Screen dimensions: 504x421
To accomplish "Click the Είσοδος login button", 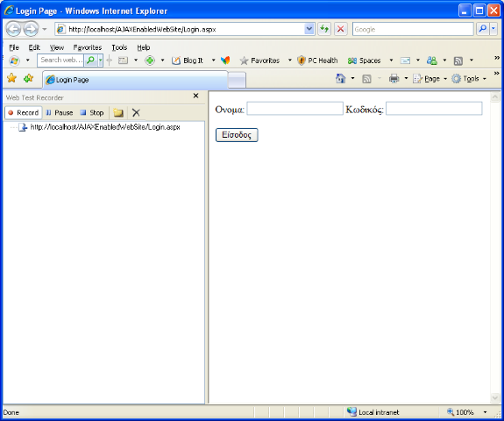I will pos(237,135).
